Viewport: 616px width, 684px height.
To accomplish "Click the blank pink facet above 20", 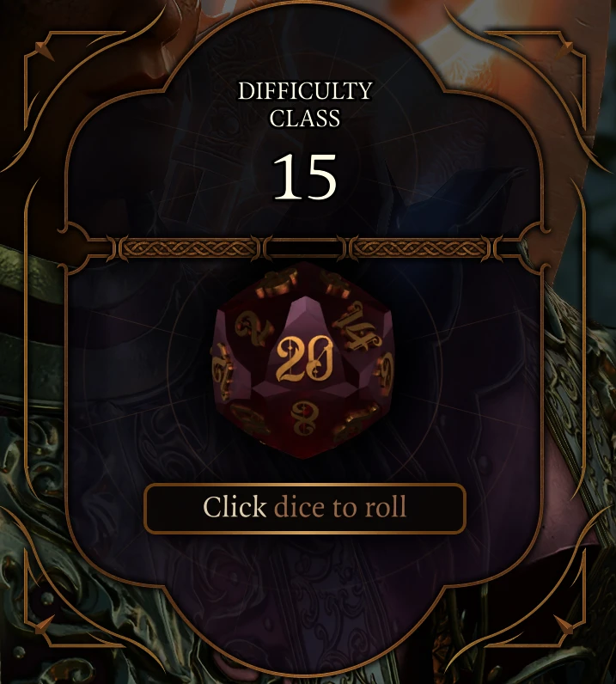I will (x=304, y=315).
